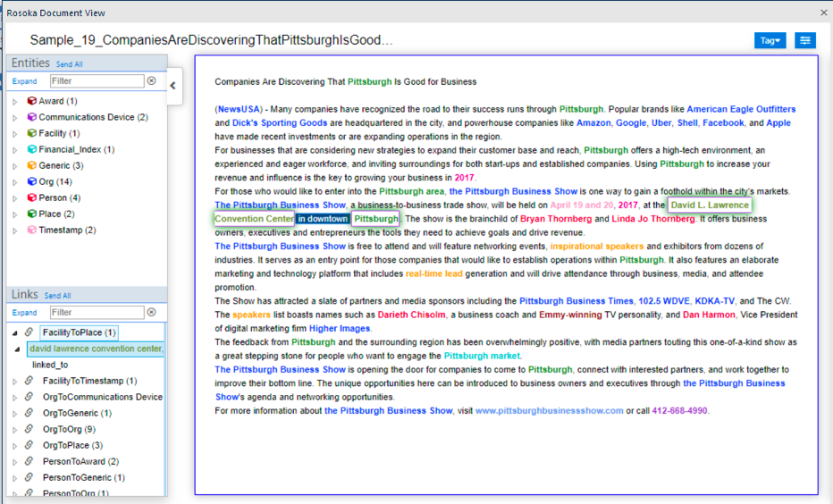Click the chain link icon beside OrgToOrg

tap(29, 429)
